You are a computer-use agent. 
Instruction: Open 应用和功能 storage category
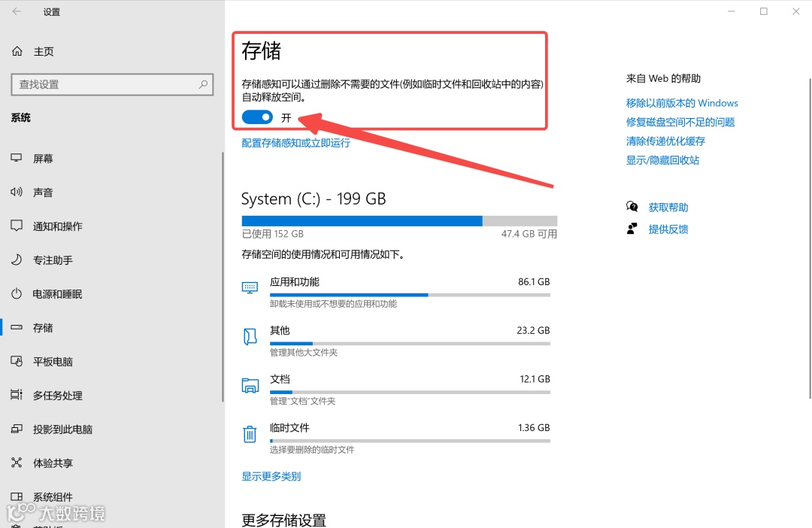tap(395, 293)
